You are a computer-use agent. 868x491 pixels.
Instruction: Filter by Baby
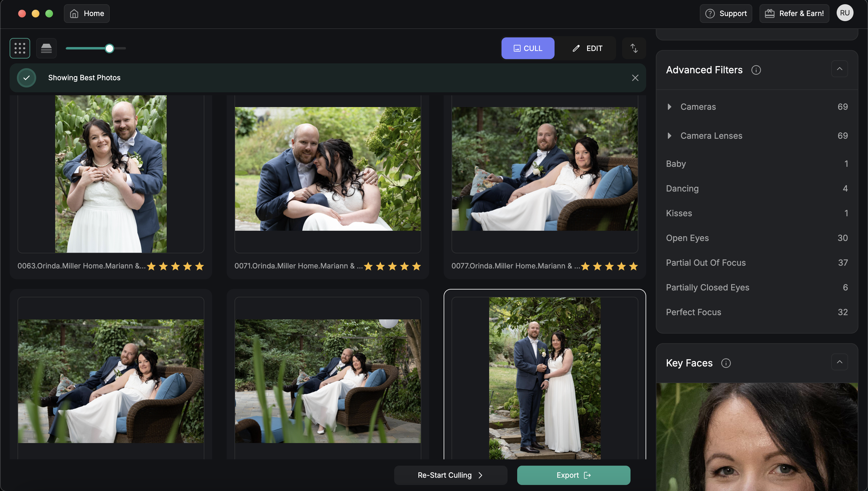757,164
